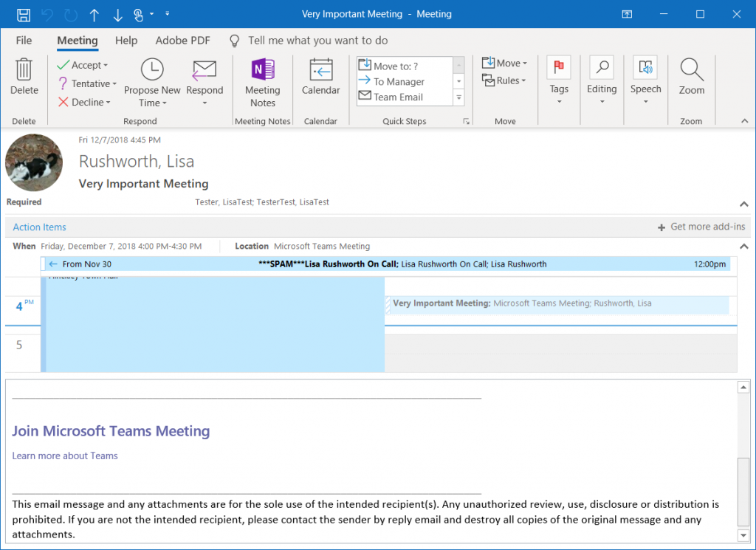Screen dimensions: 756x550
Task: Click required attendees Tester, LisaTest
Action: 224,202
